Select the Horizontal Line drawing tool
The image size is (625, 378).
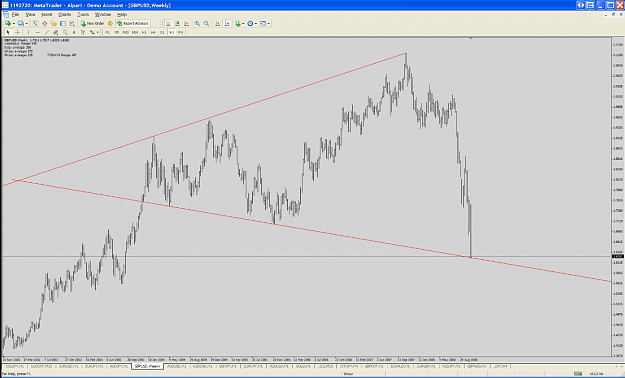tap(38, 32)
